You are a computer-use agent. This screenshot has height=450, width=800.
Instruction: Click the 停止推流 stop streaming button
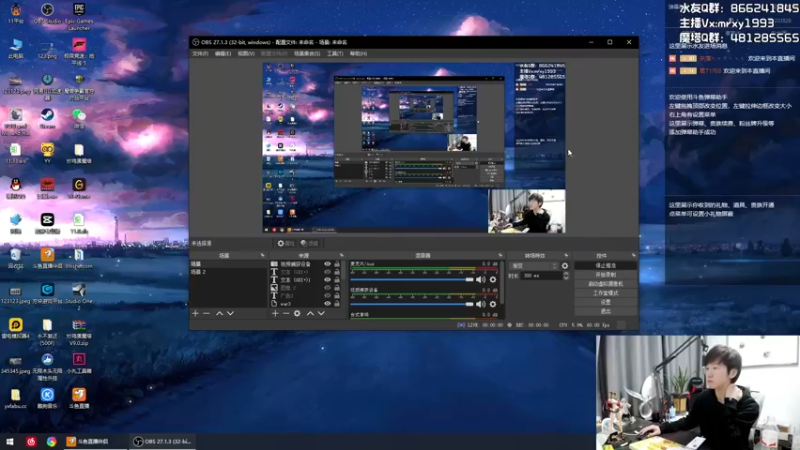[606, 266]
